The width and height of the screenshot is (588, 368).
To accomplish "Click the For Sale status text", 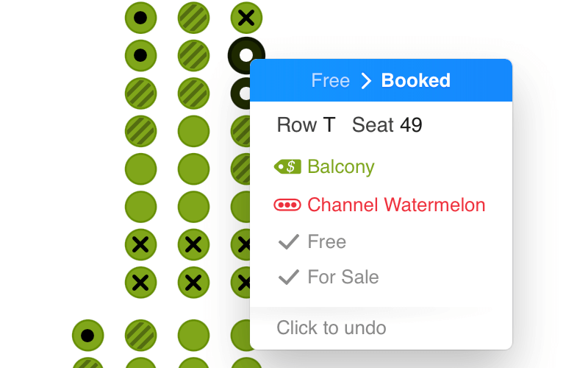I will (343, 277).
